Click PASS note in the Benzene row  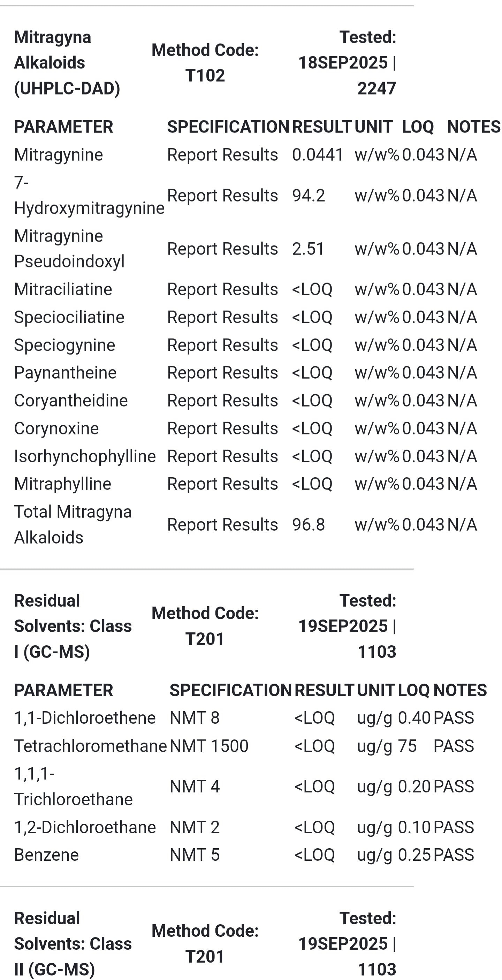[x=453, y=855]
